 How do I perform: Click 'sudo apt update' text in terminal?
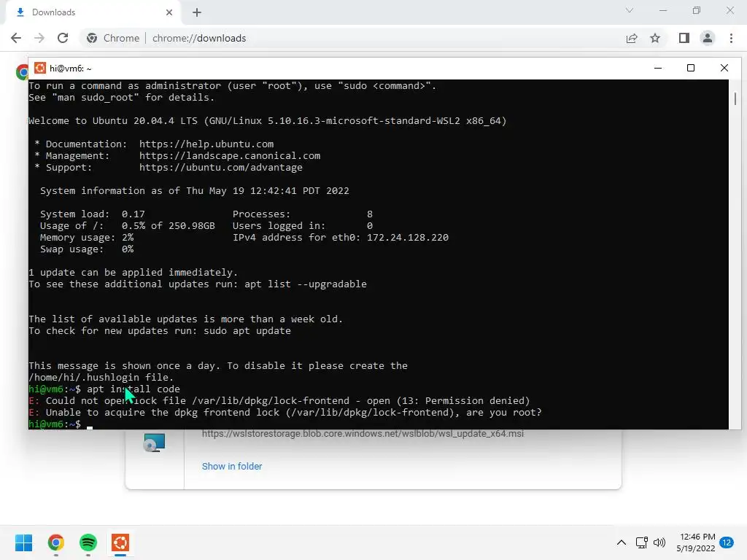pyautogui.click(x=247, y=330)
